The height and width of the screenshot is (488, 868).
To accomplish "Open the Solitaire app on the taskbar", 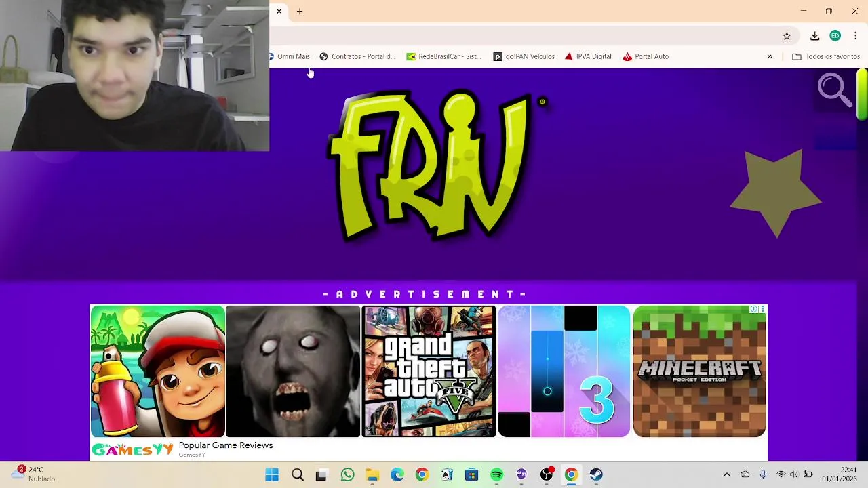I will [447, 474].
